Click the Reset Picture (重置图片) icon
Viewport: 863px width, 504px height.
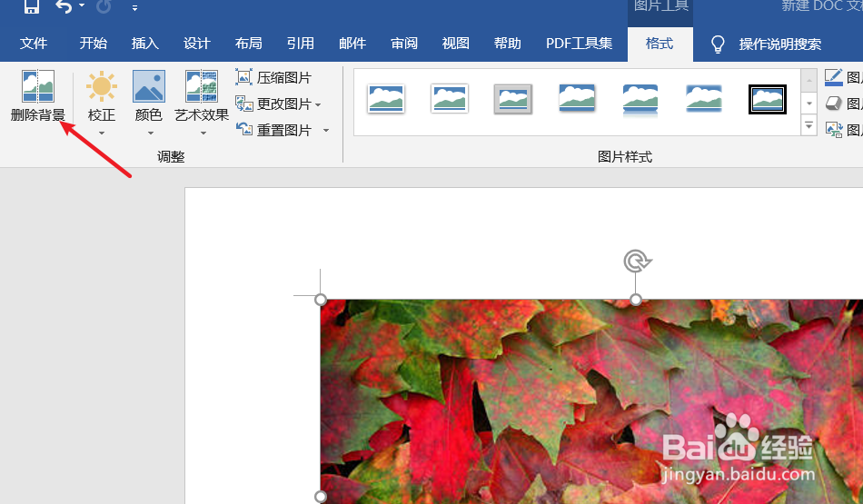pos(243,130)
